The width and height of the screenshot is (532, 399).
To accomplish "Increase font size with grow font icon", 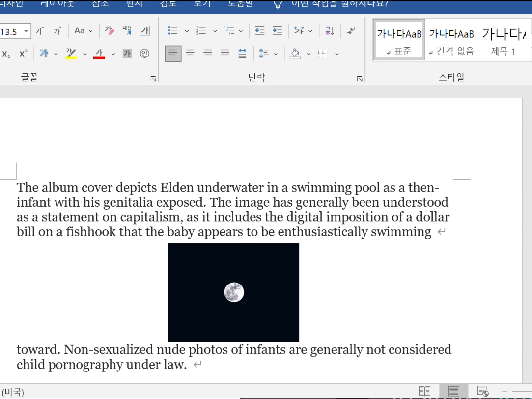I will pos(40,31).
